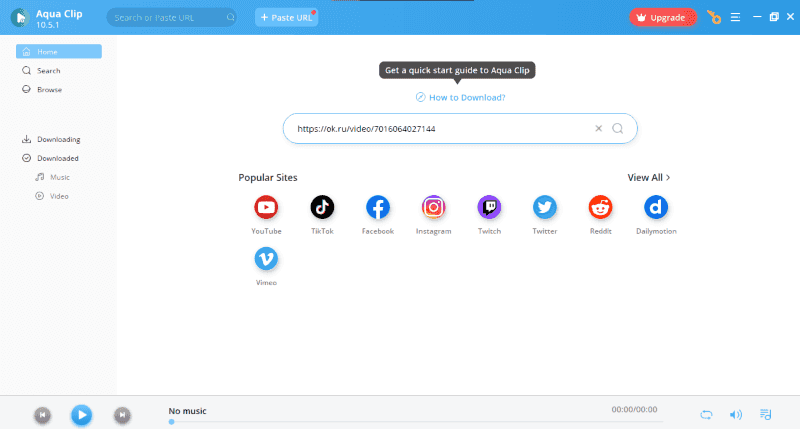Open the How to Download link
The image size is (800, 429).
[x=466, y=97]
